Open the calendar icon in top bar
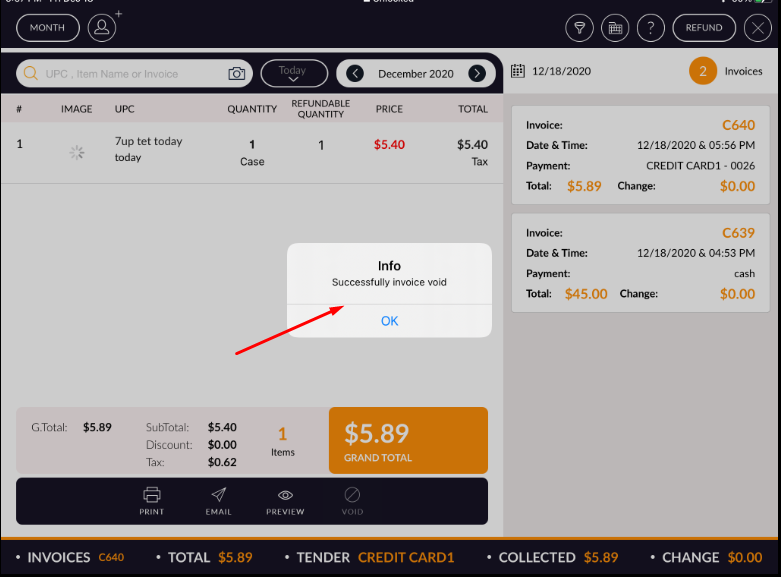Image resolution: width=781 pixels, height=577 pixels. pos(616,28)
